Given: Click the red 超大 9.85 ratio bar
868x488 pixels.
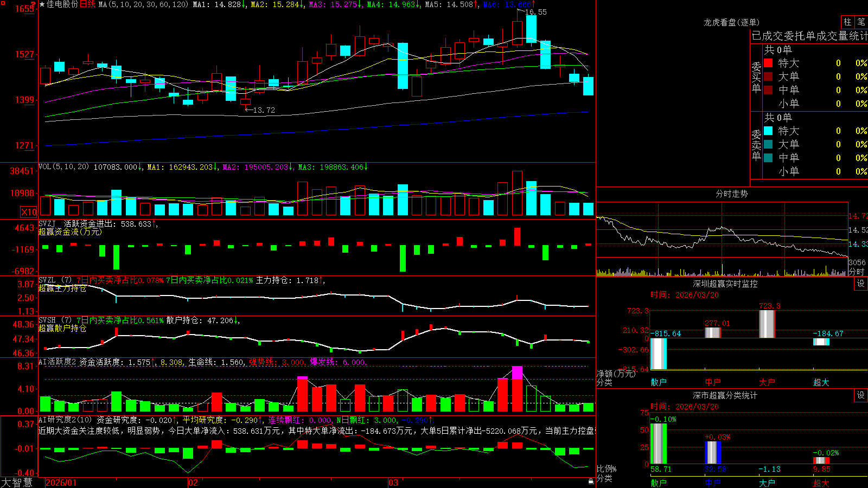Looking at the screenshot, I should click(821, 460).
